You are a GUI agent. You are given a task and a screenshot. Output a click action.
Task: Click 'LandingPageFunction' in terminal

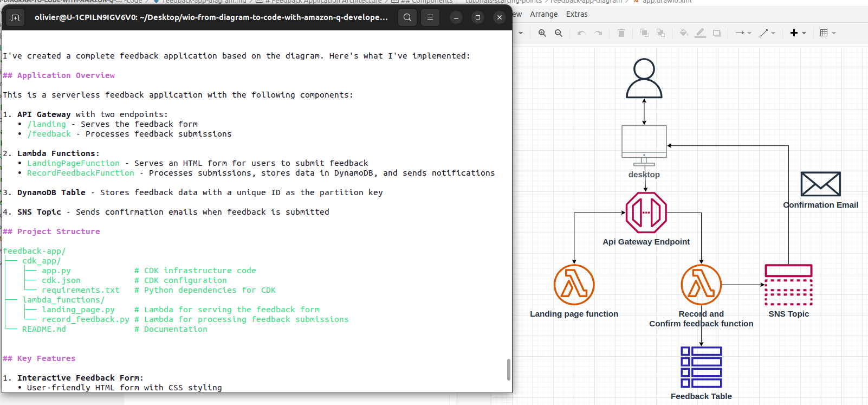click(73, 163)
